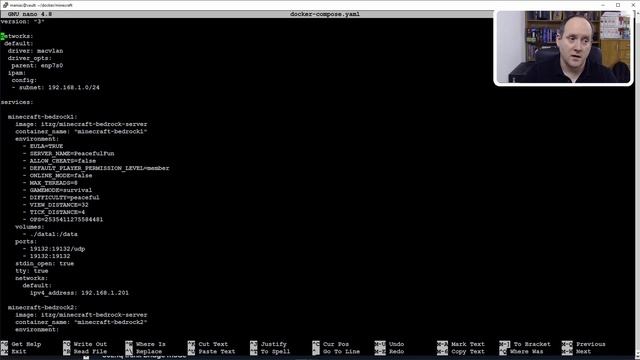Click Read File shortcut in nano footer
640x360 pixels.
click(x=85, y=352)
